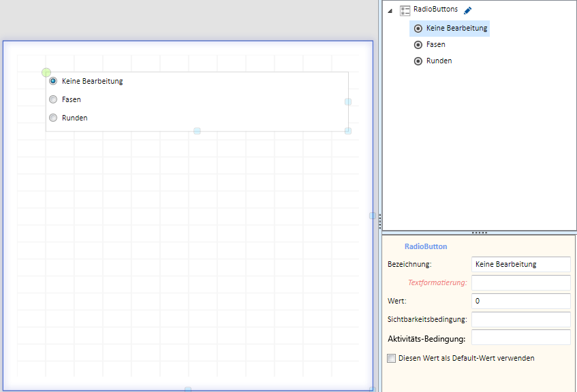Focus the Sichtbarkeitsbedingung input field

pos(520,319)
